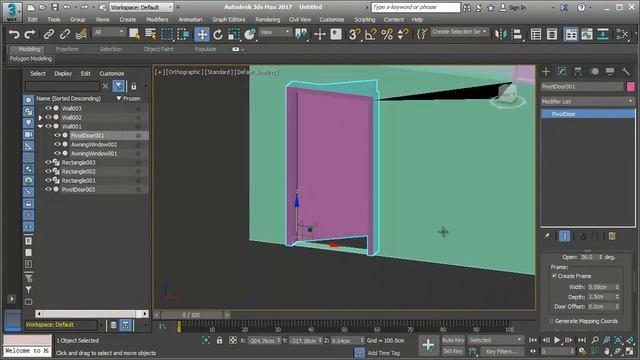This screenshot has height=360, width=640.
Task: Toggle the Show End Result button
Action: click(564, 236)
